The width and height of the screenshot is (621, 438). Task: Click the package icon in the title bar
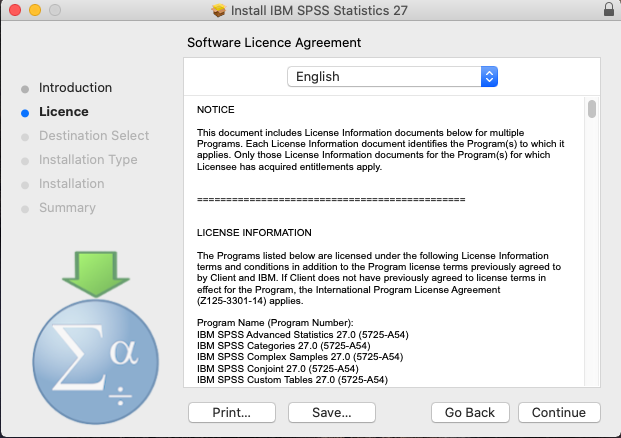[219, 10]
